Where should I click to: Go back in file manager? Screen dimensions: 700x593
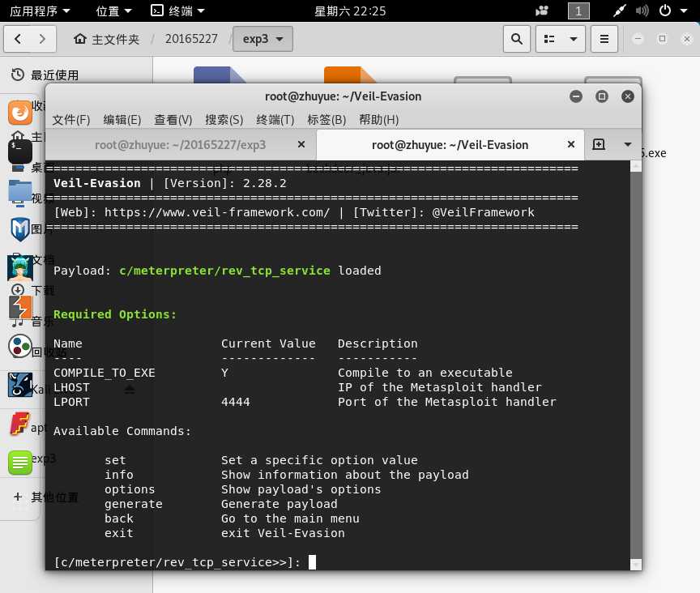17,39
